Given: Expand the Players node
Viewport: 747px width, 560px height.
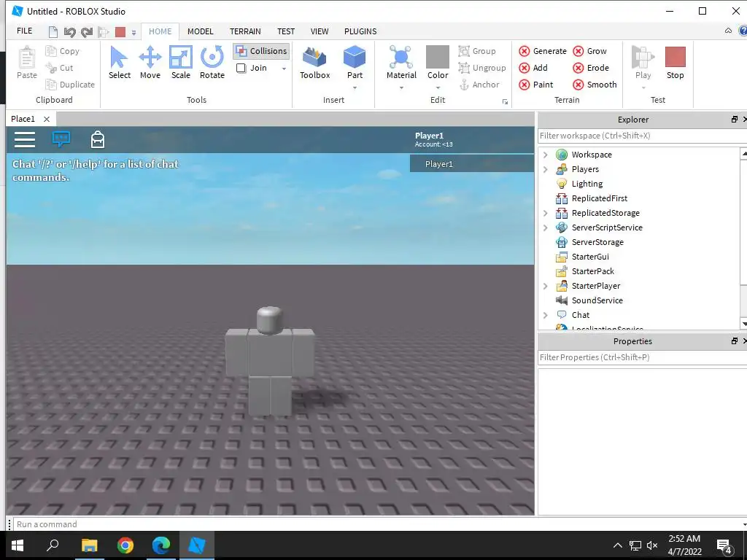Looking at the screenshot, I should coord(546,169).
